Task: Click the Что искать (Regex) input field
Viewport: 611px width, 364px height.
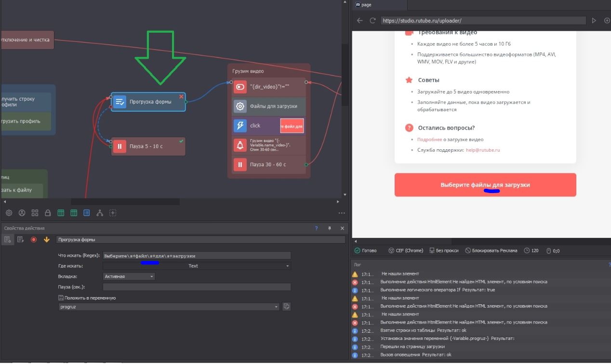Action: click(x=197, y=256)
